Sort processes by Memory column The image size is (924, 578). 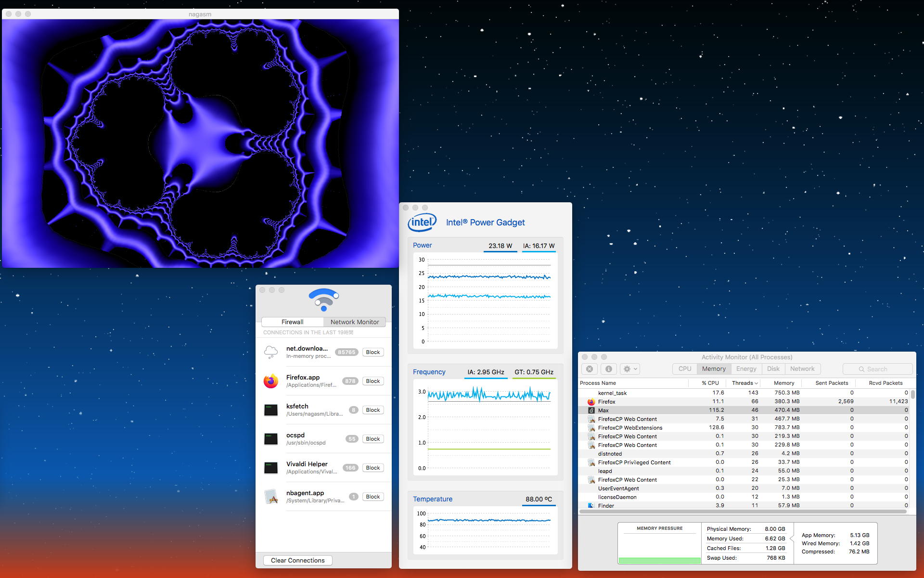783,383
